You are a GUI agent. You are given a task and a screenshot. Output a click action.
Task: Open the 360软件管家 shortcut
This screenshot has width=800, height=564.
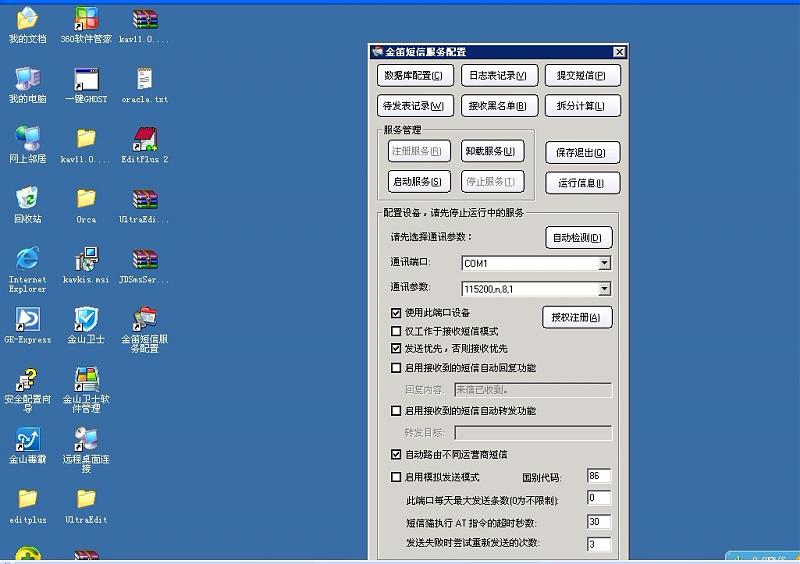[x=86, y=26]
